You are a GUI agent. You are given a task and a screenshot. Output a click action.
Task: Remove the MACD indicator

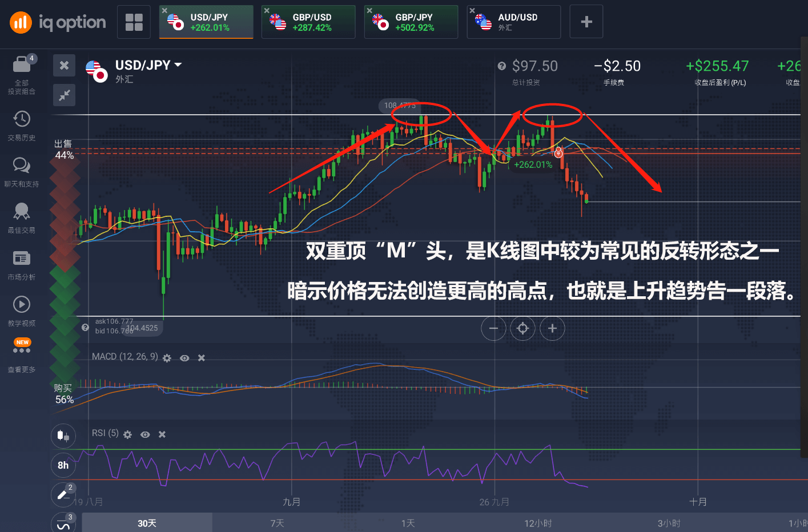click(202, 358)
